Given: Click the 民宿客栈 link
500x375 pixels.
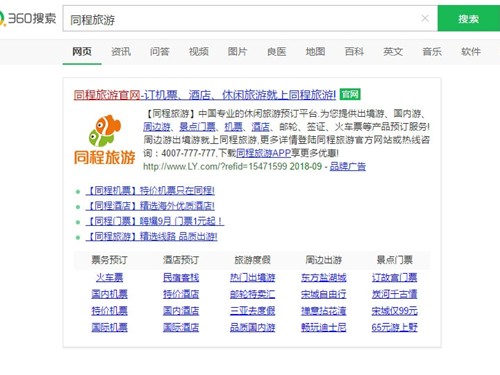Looking at the screenshot, I should tap(181, 277).
